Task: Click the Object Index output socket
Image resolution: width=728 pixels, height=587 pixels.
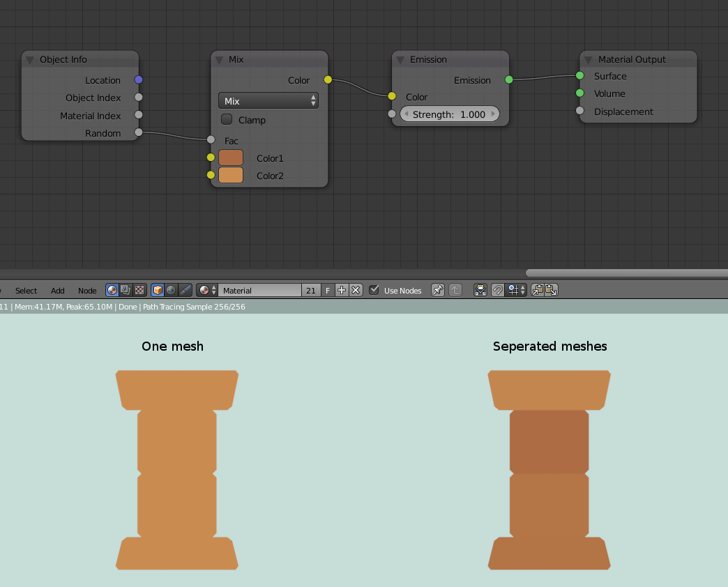Action: coord(138,98)
